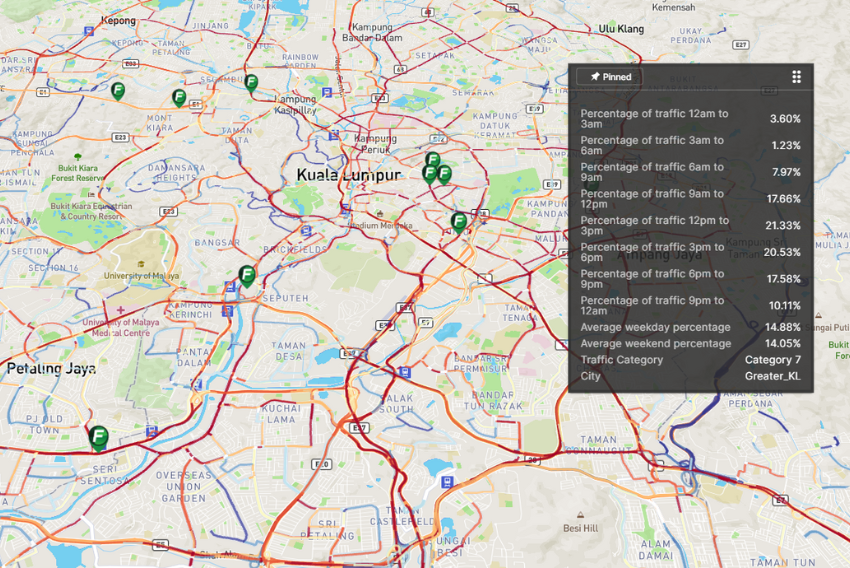The height and width of the screenshot is (568, 850).
Task: Click the green F marker above Kampung Kasipillay
Action: coord(251,82)
